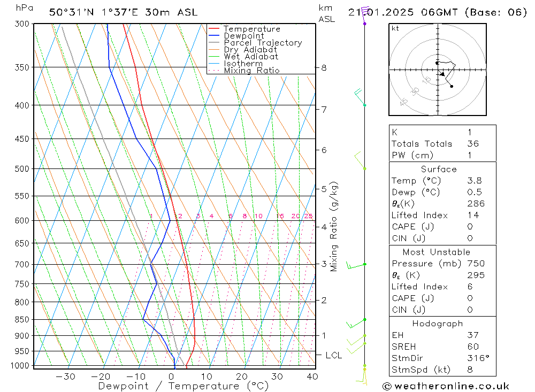535x392 pixels.
Task: Click the wind barb at the 850 hPa level
Action: (x=356, y=324)
